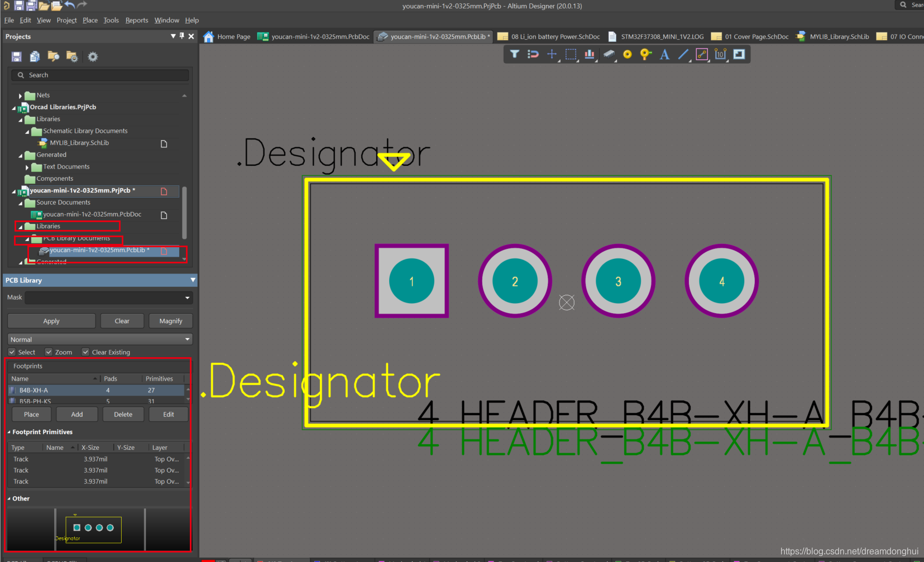The width and height of the screenshot is (924, 562).
Task: Click the folder search icon in Projects panel
Action: tap(54, 56)
